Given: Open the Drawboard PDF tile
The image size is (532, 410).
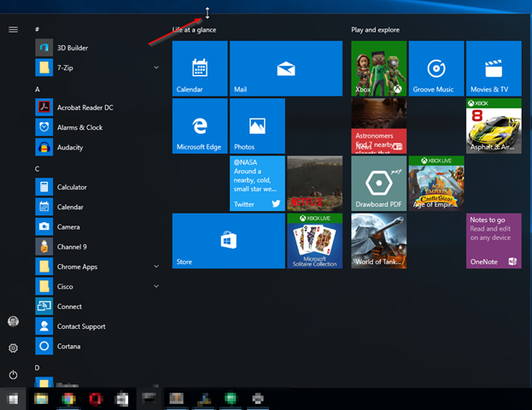Looking at the screenshot, I should 378,184.
